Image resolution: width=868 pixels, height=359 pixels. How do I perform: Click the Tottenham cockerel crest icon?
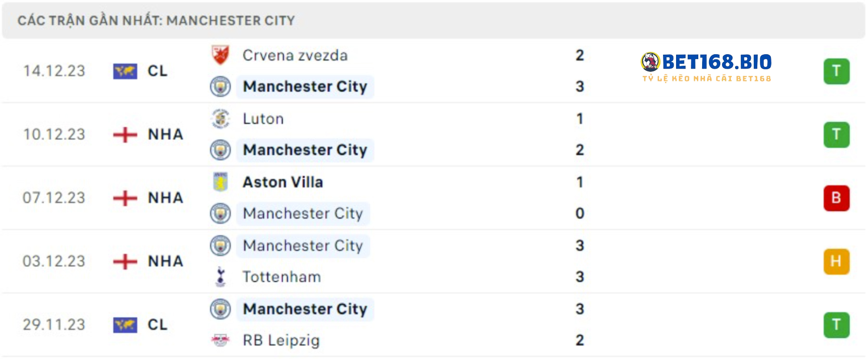pos(220,277)
